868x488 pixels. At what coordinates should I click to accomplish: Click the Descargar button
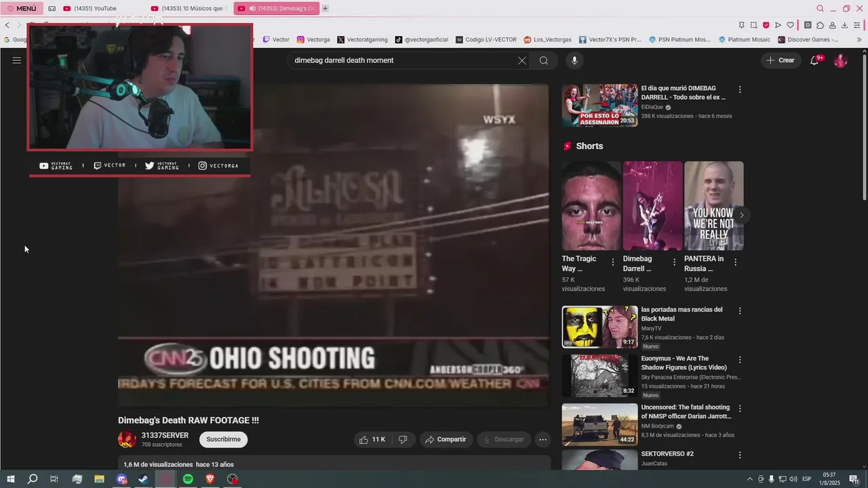point(504,439)
